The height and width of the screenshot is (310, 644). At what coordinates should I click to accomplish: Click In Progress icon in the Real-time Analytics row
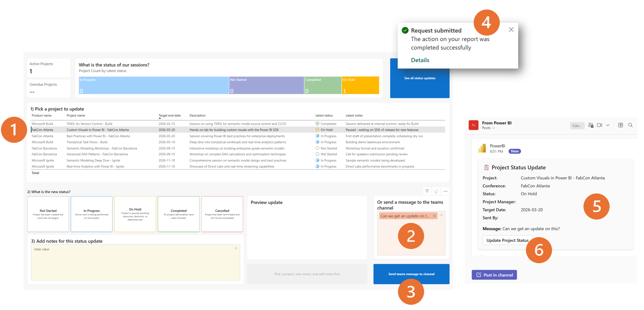pos(317,166)
